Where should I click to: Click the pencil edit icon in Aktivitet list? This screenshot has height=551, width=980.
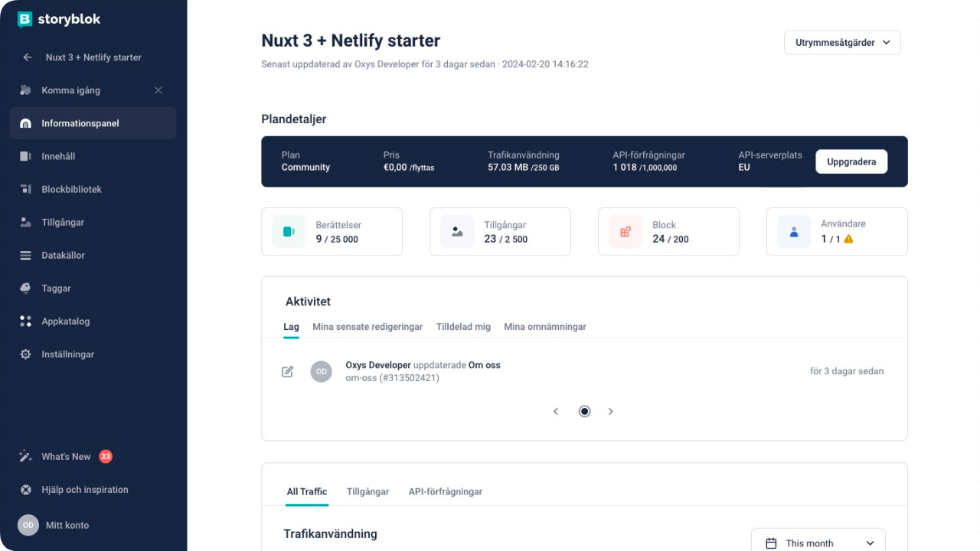pyautogui.click(x=287, y=371)
